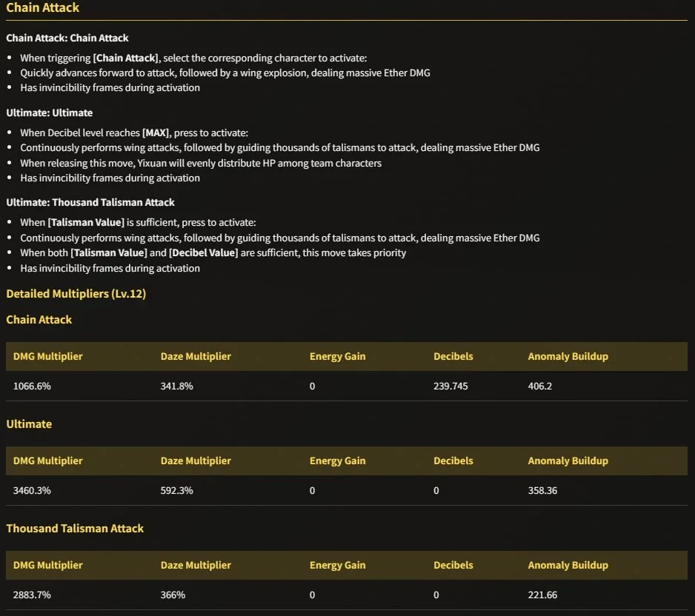The image size is (695, 616).
Task: Select the 239.745 Decibels value
Action: (x=450, y=386)
